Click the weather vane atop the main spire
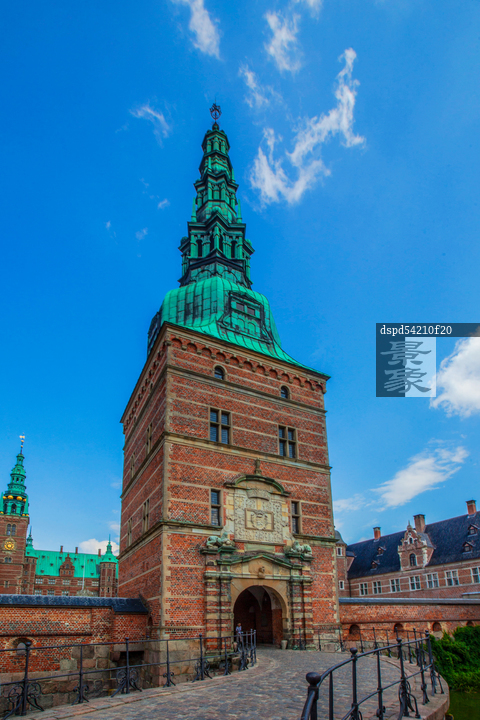 [215, 112]
